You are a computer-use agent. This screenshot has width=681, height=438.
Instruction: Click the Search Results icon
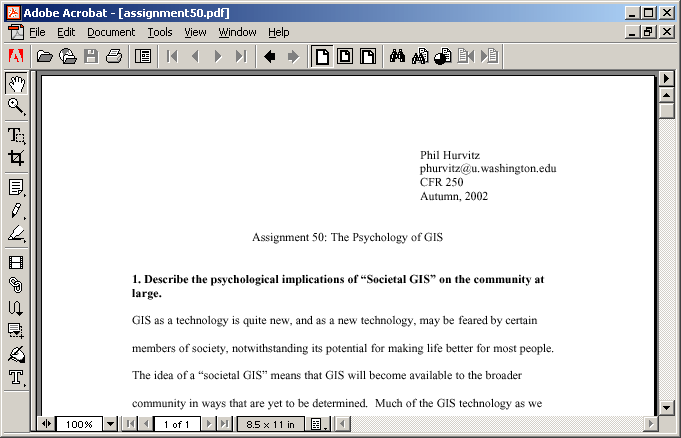pos(443,56)
